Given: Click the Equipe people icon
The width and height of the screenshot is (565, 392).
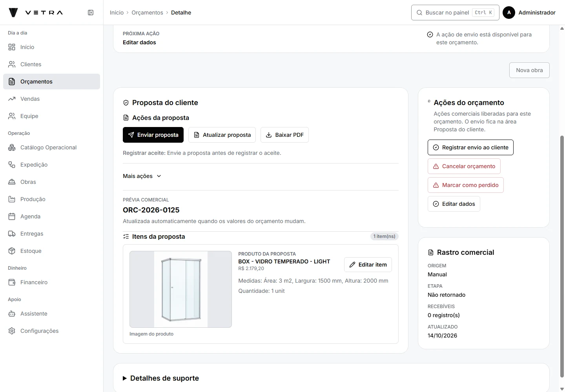Looking at the screenshot, I should click(12, 116).
